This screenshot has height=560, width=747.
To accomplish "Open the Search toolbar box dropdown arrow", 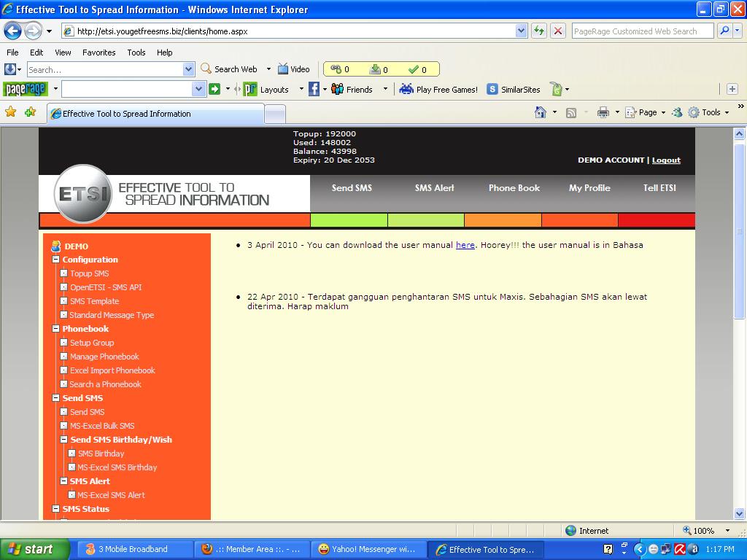I will 189,69.
